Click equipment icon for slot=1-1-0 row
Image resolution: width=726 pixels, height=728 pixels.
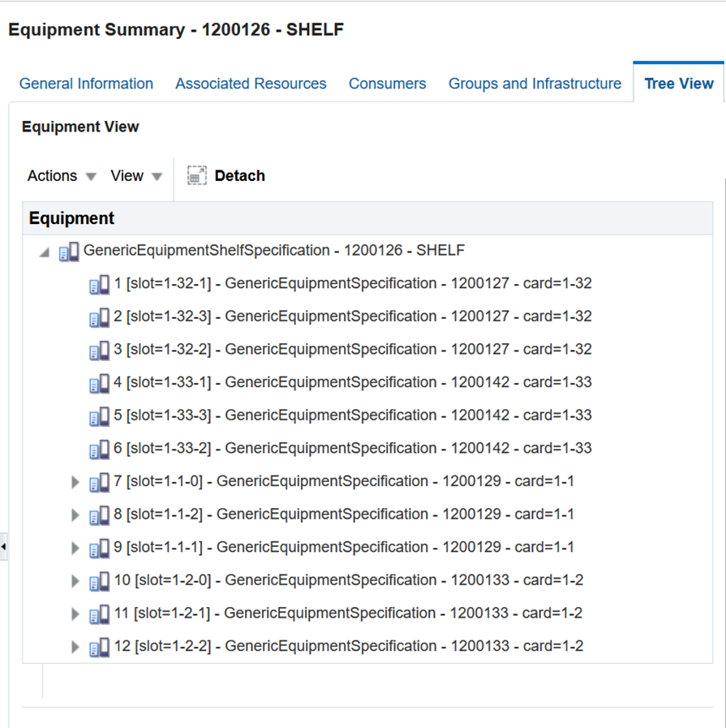(x=99, y=482)
